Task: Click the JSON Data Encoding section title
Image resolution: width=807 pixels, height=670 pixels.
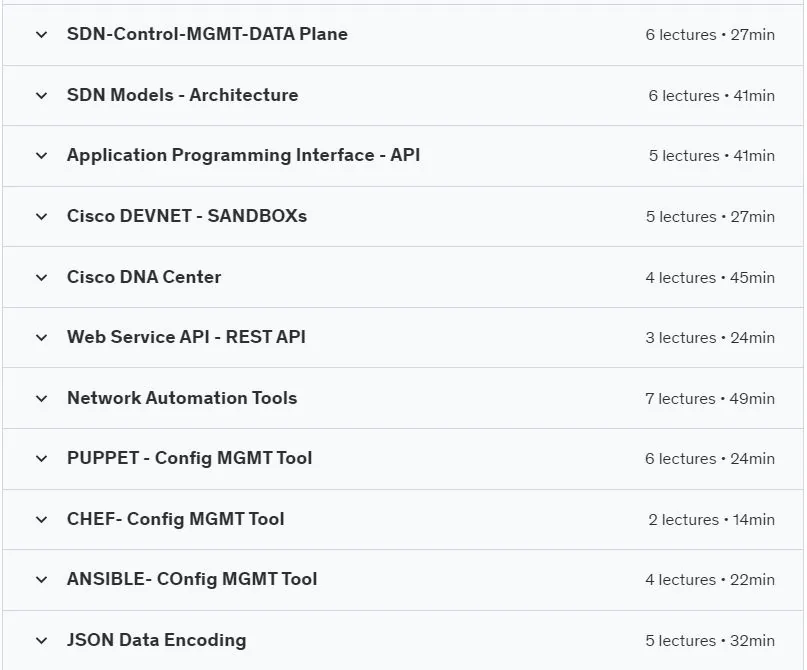Action: coord(156,640)
